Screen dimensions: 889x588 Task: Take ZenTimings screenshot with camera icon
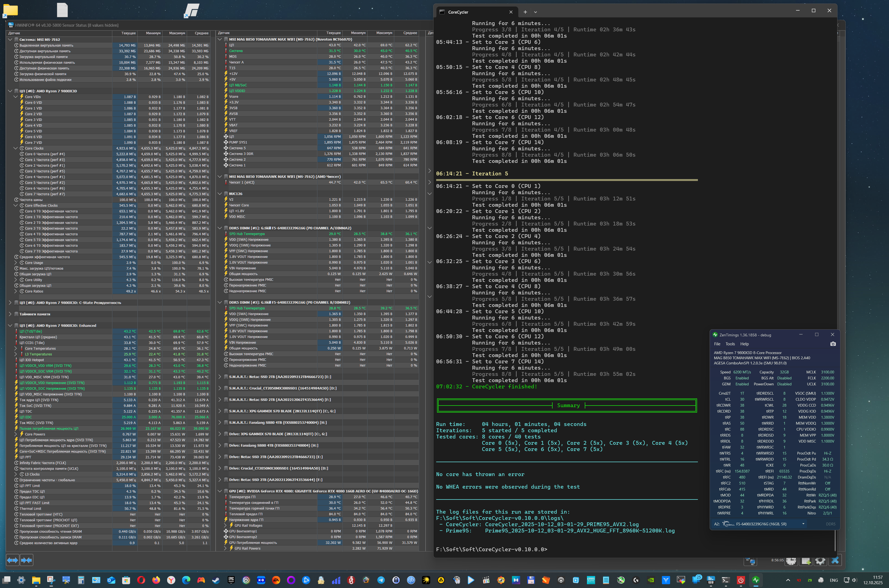coord(833,344)
